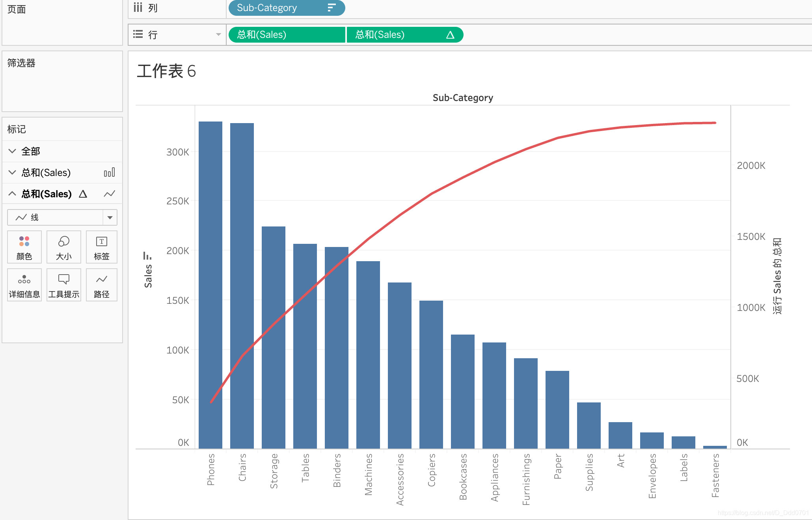812x520 pixels.
Task: Click the 300K tick on left axis
Action: point(177,152)
